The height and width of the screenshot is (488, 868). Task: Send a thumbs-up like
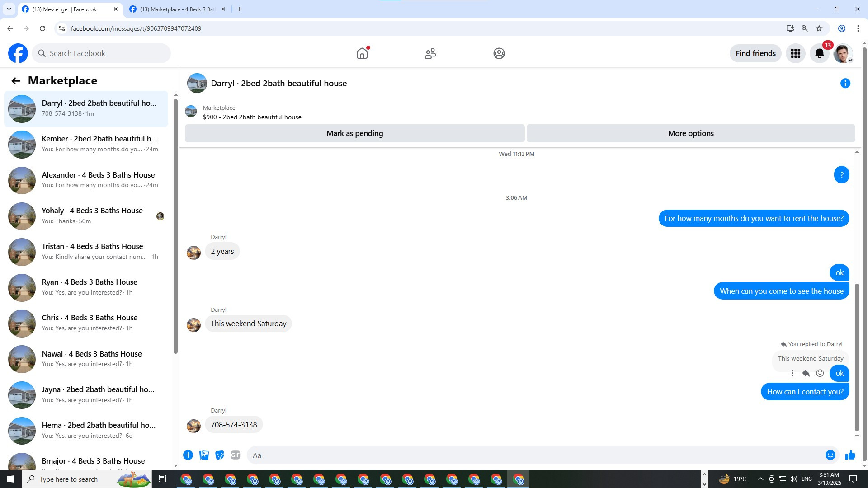click(x=850, y=455)
